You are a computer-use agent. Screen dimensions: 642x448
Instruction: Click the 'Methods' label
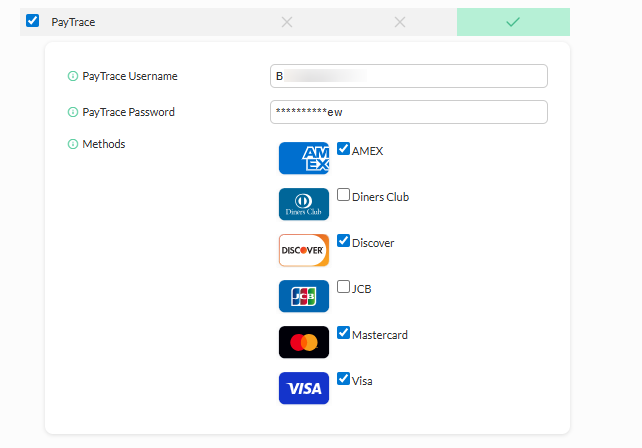click(104, 144)
